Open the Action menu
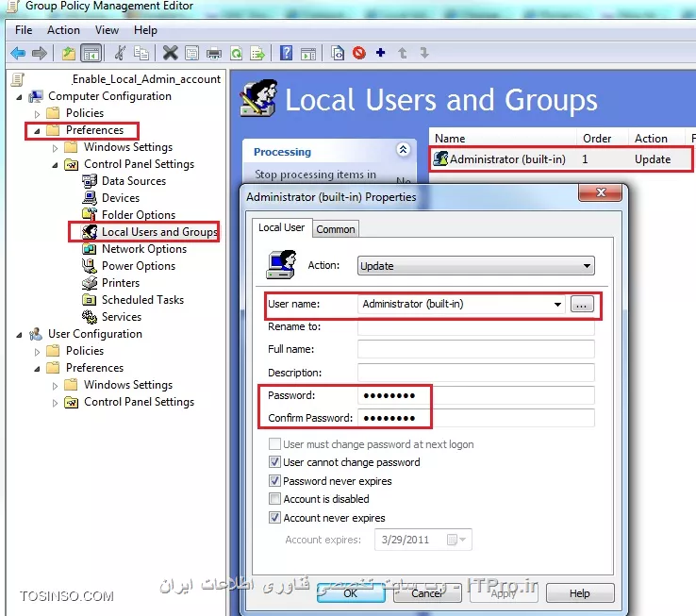696x616 pixels. click(x=63, y=30)
